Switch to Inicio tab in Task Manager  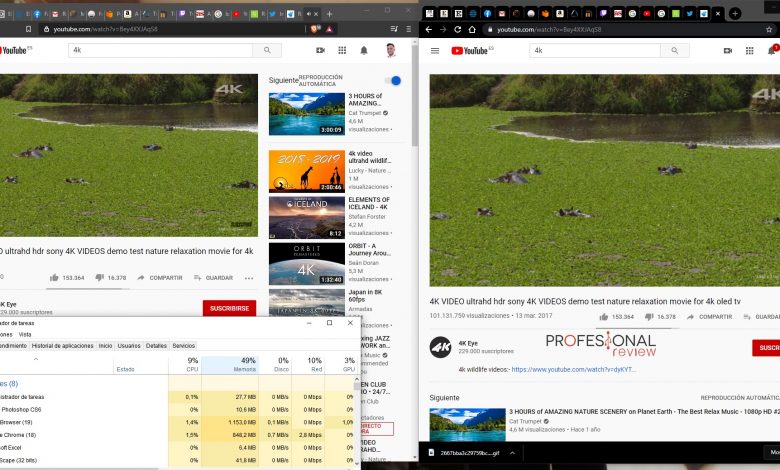[105, 346]
